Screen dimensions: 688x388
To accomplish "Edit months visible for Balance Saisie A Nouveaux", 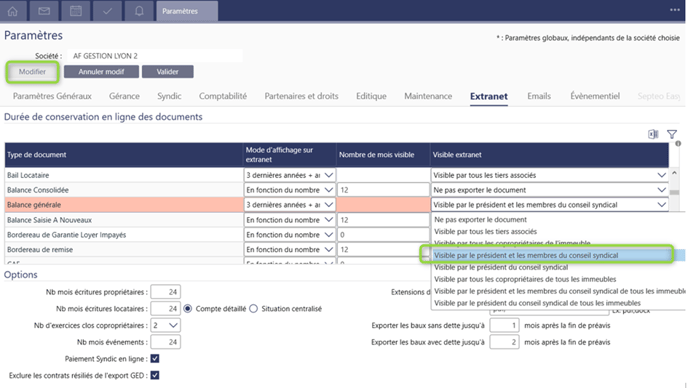I will click(383, 220).
